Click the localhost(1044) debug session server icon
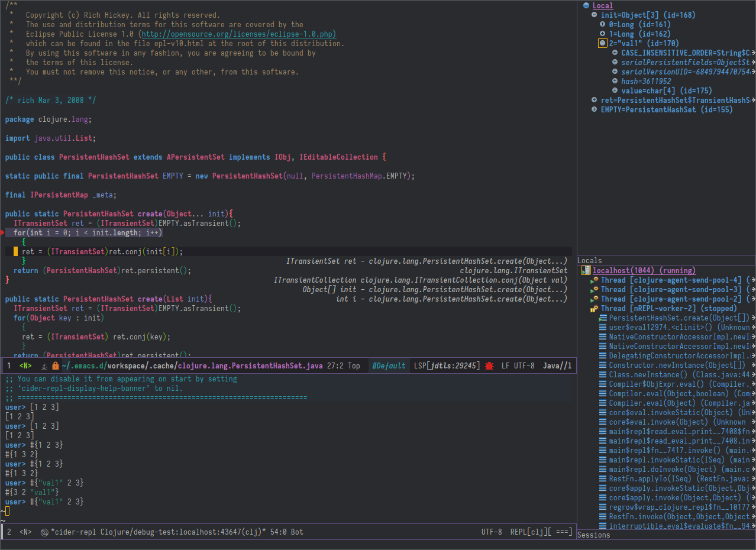756x550 pixels. [x=586, y=270]
